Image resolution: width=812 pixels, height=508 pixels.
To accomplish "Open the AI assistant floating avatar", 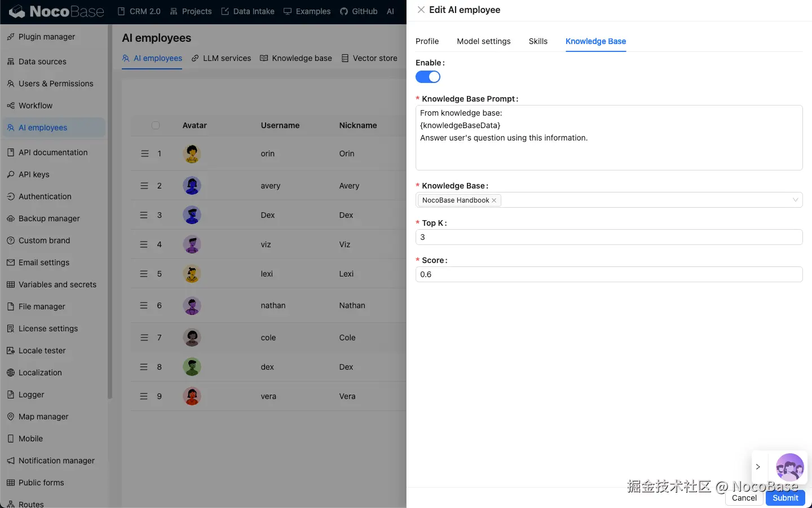I will coord(789,467).
